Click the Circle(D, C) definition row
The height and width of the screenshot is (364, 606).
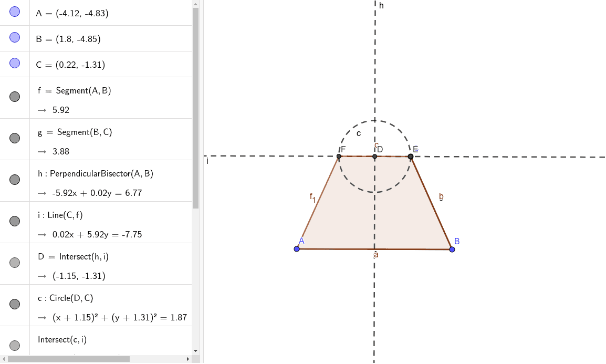[71, 298]
